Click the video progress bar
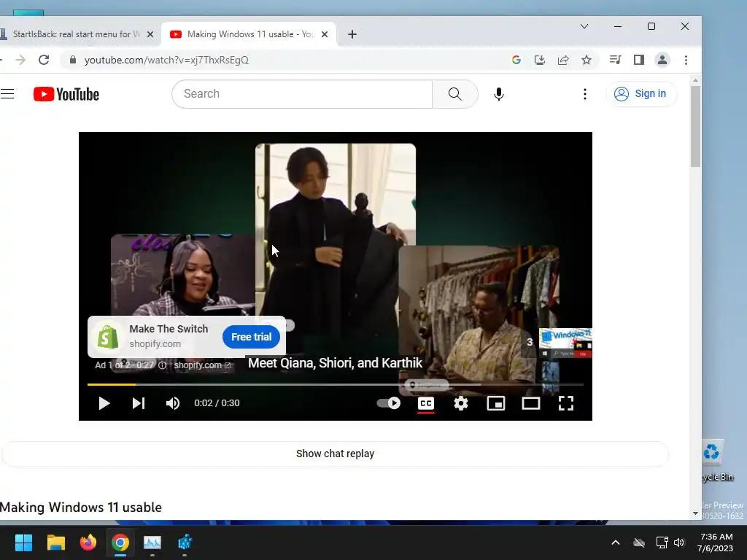747x560 pixels. pos(336,384)
